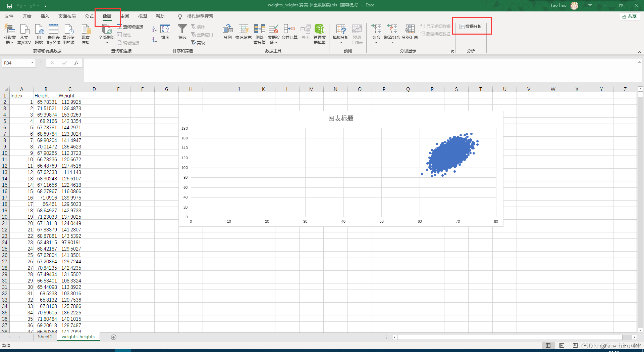
Task: Switch to the 插入 (Insert) tab
Action: [x=45, y=16]
